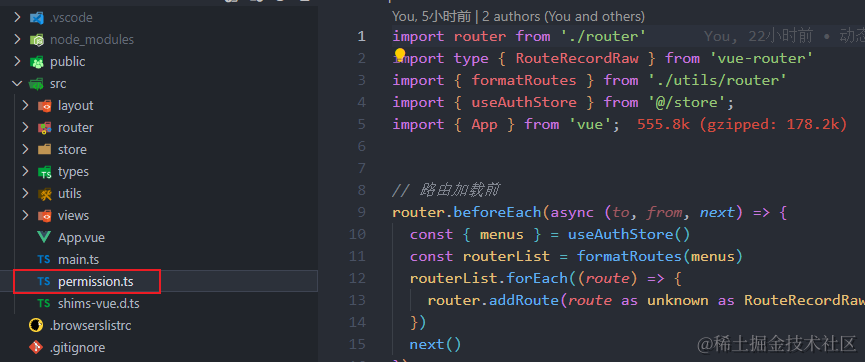Click the 'vue-router' module string on line 2
This screenshot has height=362, width=865.
(761, 58)
